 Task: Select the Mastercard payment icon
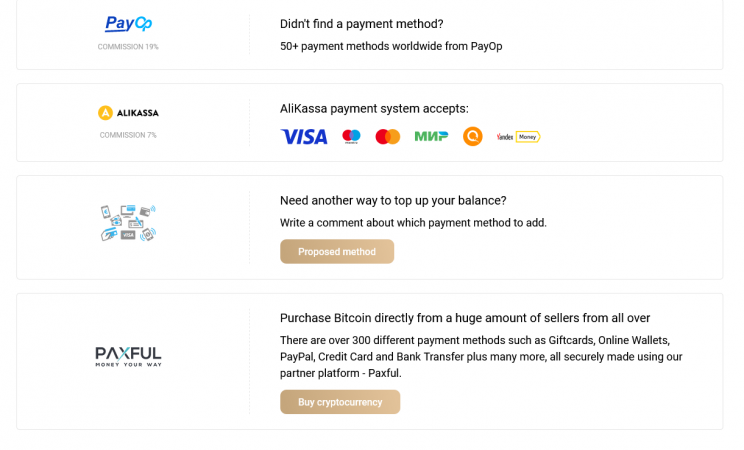coord(387,137)
